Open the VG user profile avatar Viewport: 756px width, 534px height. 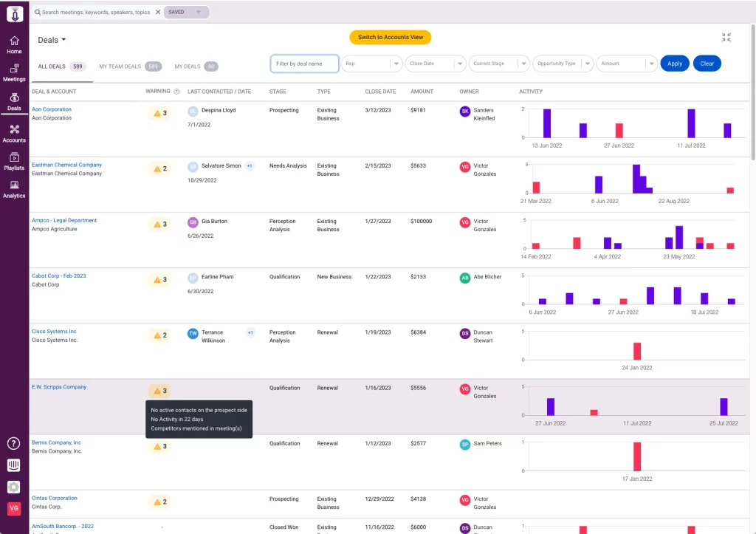coord(13,508)
